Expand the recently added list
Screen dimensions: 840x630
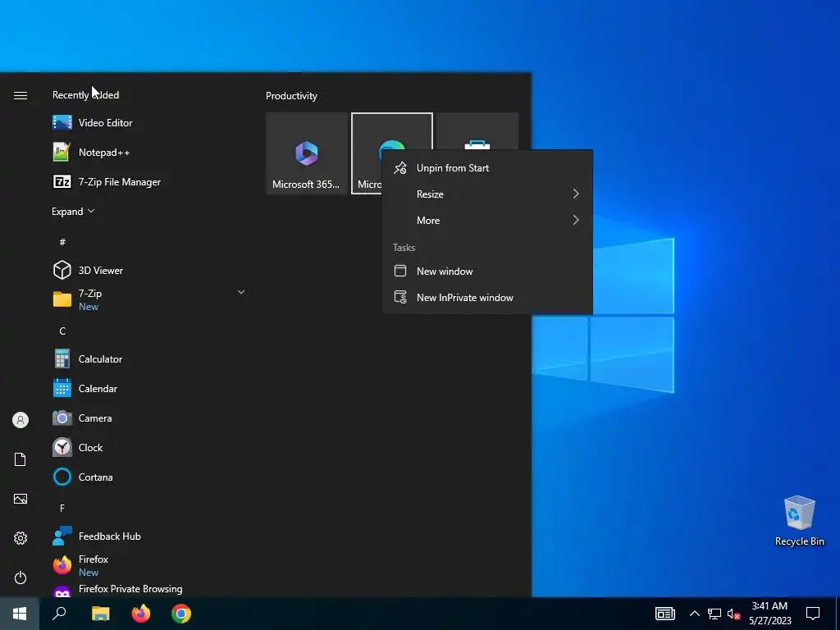pos(73,211)
